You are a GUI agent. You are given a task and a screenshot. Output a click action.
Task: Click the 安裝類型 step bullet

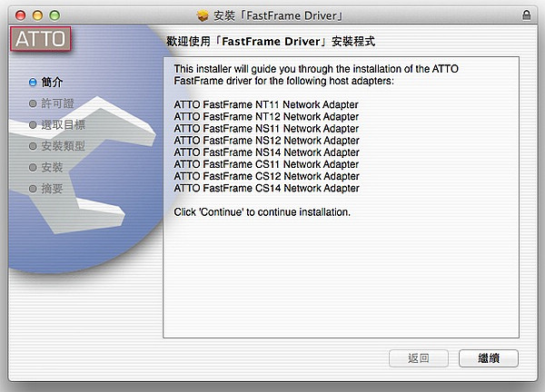[33, 146]
